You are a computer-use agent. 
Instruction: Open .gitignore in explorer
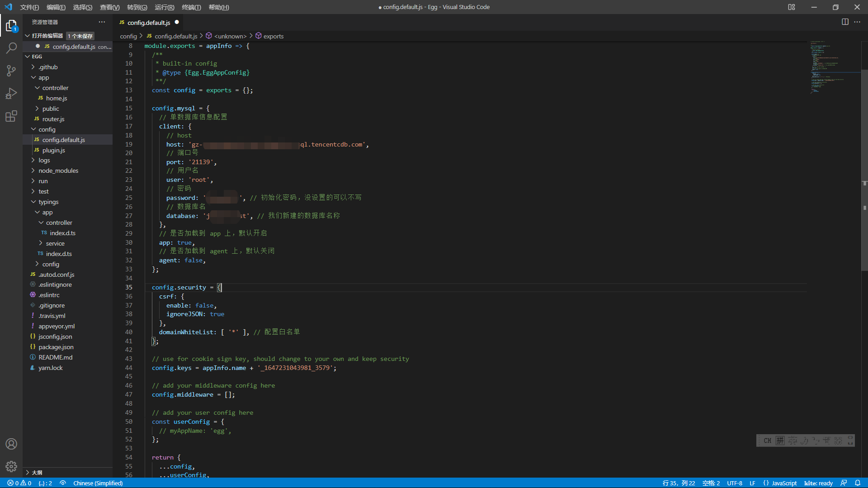(52, 305)
